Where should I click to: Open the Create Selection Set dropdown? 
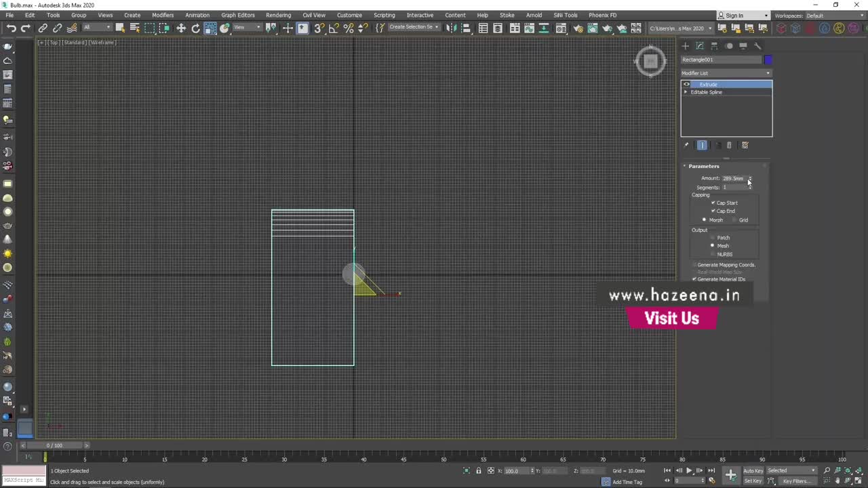click(413, 28)
